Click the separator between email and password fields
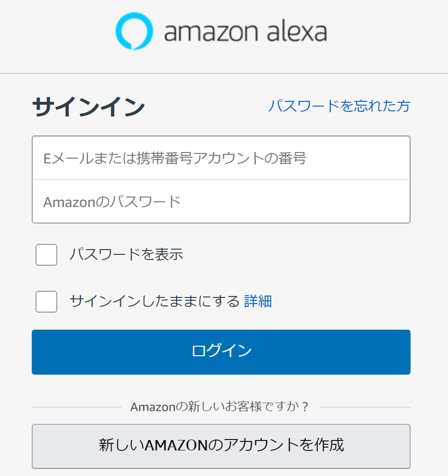The width and height of the screenshot is (448, 476). click(221, 180)
